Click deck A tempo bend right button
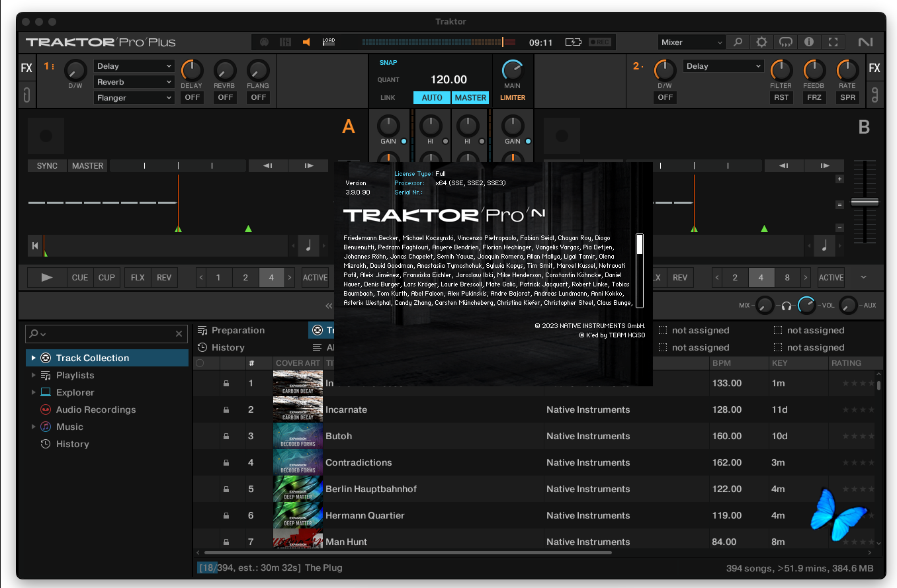The image size is (897, 588). click(308, 166)
